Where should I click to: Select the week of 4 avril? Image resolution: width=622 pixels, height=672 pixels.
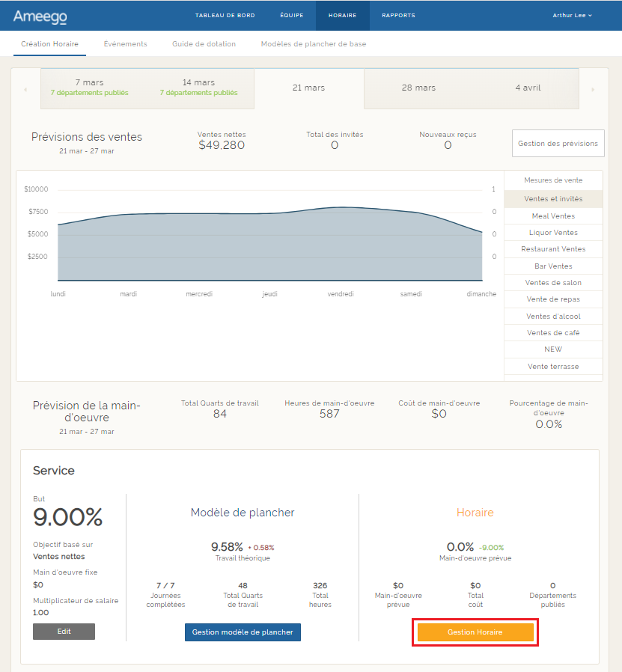[x=528, y=88]
